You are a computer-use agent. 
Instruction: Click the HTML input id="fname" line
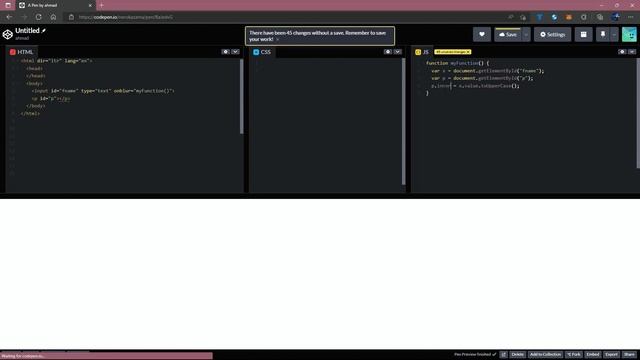coord(103,91)
